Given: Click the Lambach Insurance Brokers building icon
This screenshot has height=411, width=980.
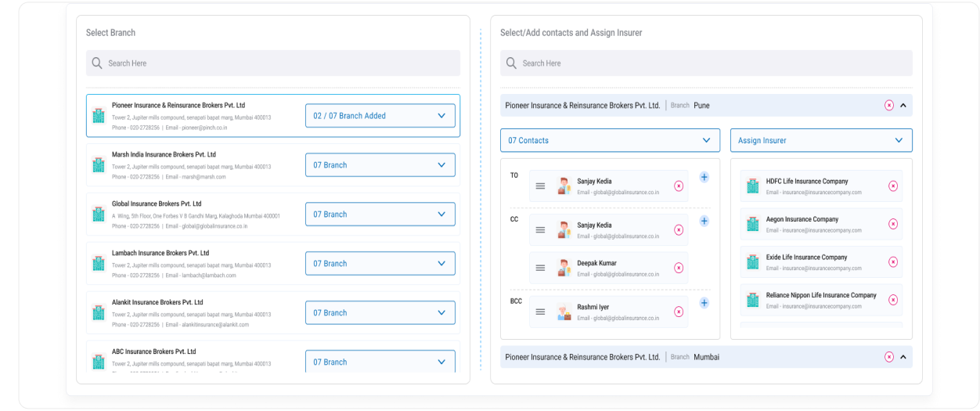Looking at the screenshot, I should [x=99, y=264].
